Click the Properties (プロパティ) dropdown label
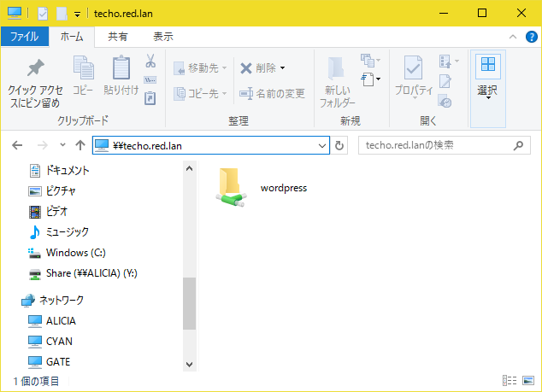This screenshot has height=392, width=542. (414, 92)
